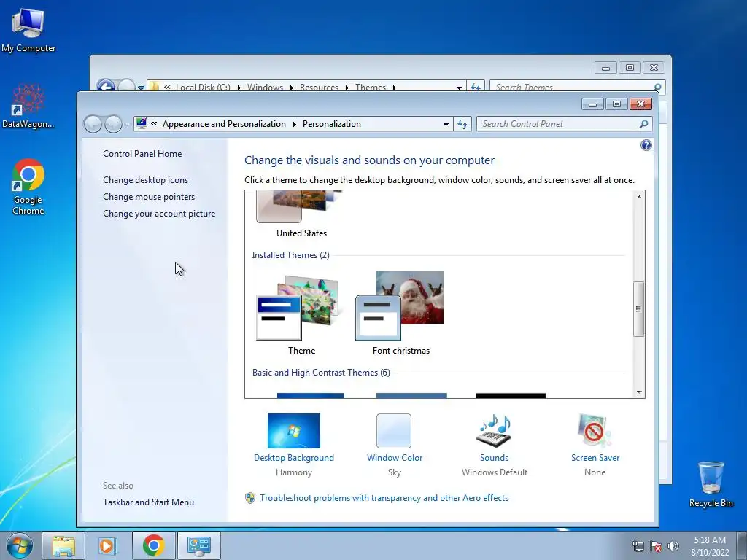Open Change desktop icons link
Screen dimensions: 747x560
145,180
